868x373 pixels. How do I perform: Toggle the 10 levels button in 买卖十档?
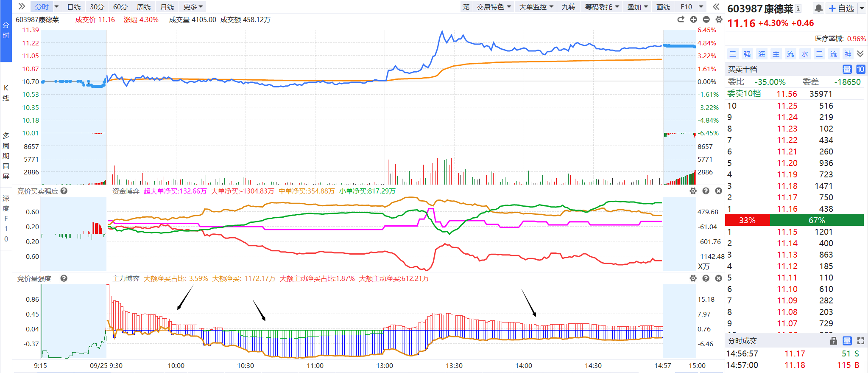tap(860, 69)
